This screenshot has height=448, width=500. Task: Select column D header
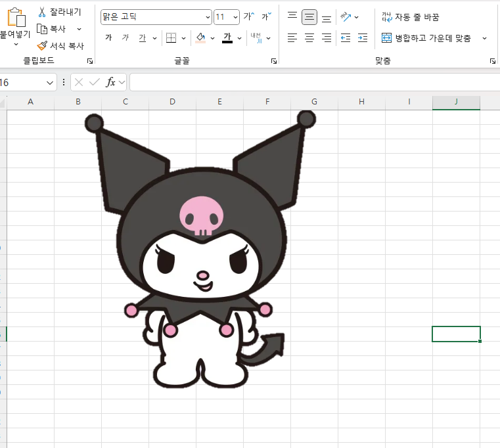click(173, 102)
